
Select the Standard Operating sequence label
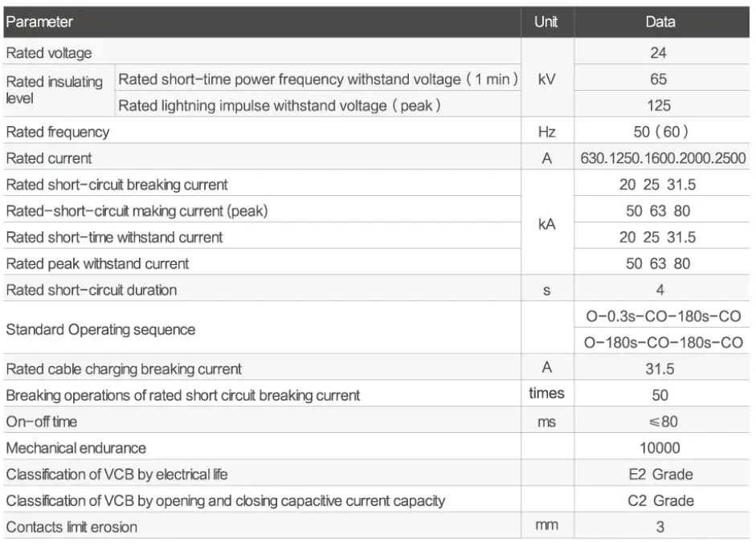coord(100,329)
